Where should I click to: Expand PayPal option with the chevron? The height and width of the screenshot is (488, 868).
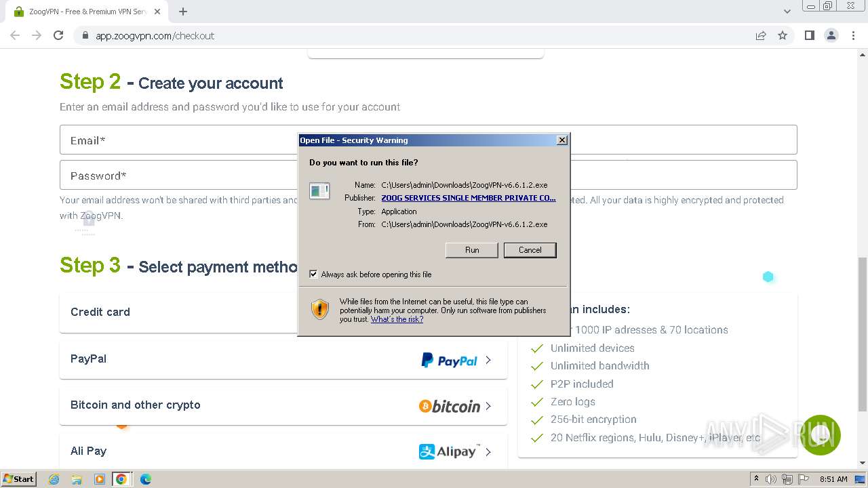point(488,360)
